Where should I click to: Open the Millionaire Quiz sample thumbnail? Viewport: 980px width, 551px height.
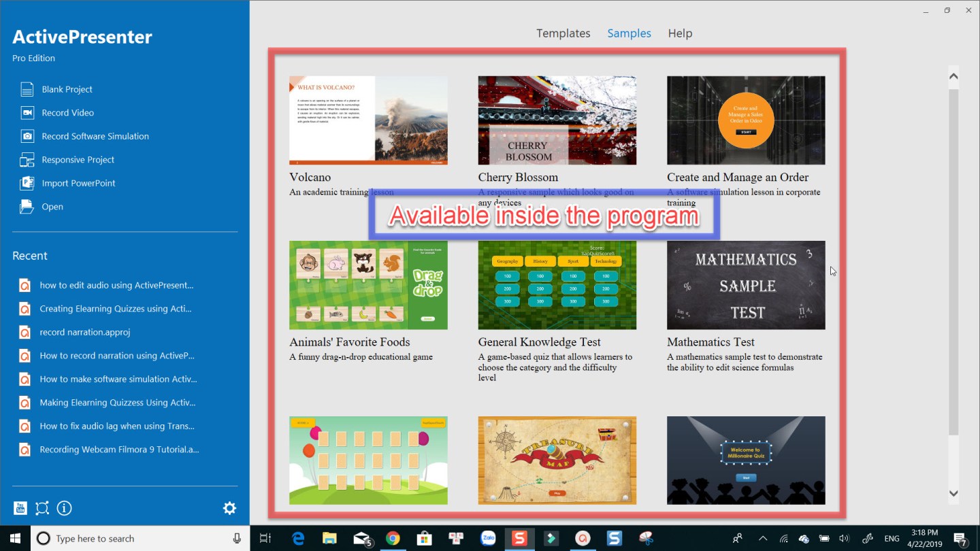tap(746, 461)
